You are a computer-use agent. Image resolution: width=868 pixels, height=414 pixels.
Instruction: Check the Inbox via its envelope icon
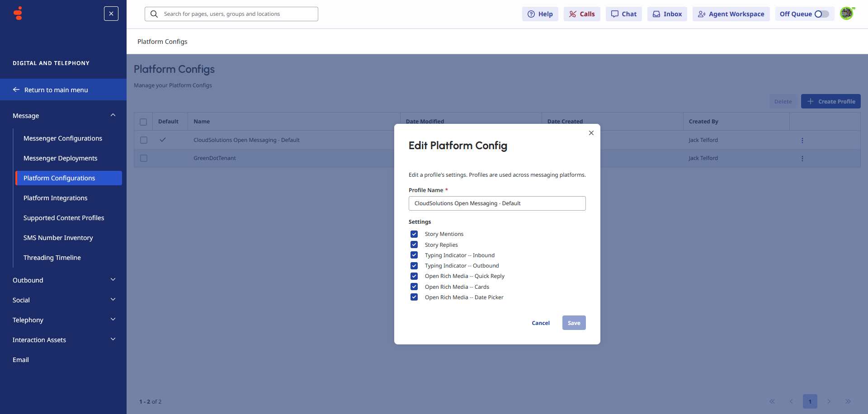[667, 14]
